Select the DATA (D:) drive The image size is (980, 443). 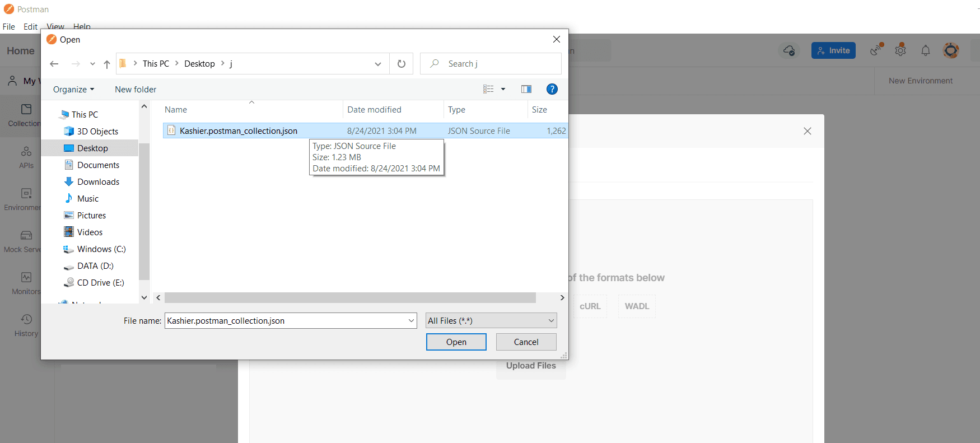[x=95, y=265]
